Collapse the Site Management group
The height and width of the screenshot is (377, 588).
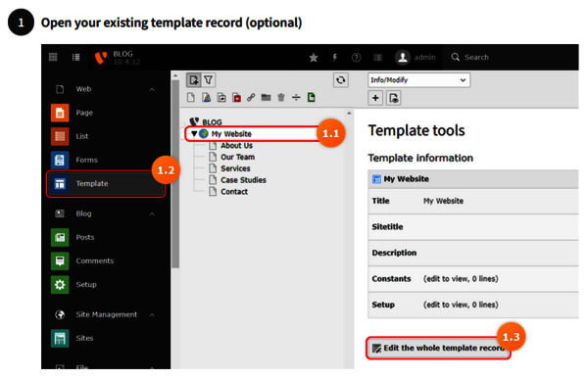click(152, 314)
